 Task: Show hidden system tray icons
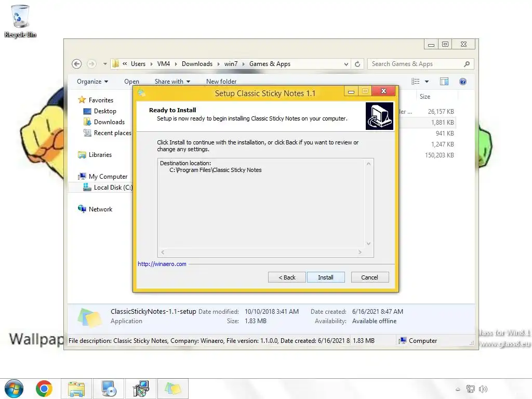[458, 389]
